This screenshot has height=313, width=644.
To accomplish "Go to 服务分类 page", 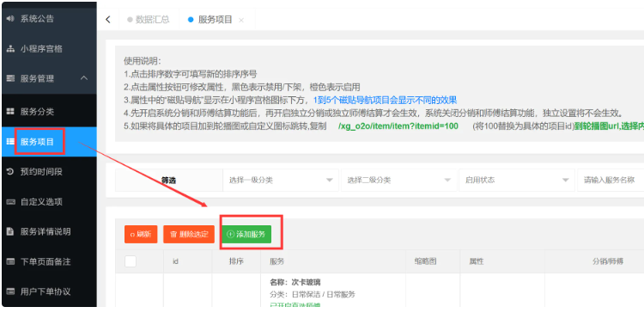I will pos(49,112).
